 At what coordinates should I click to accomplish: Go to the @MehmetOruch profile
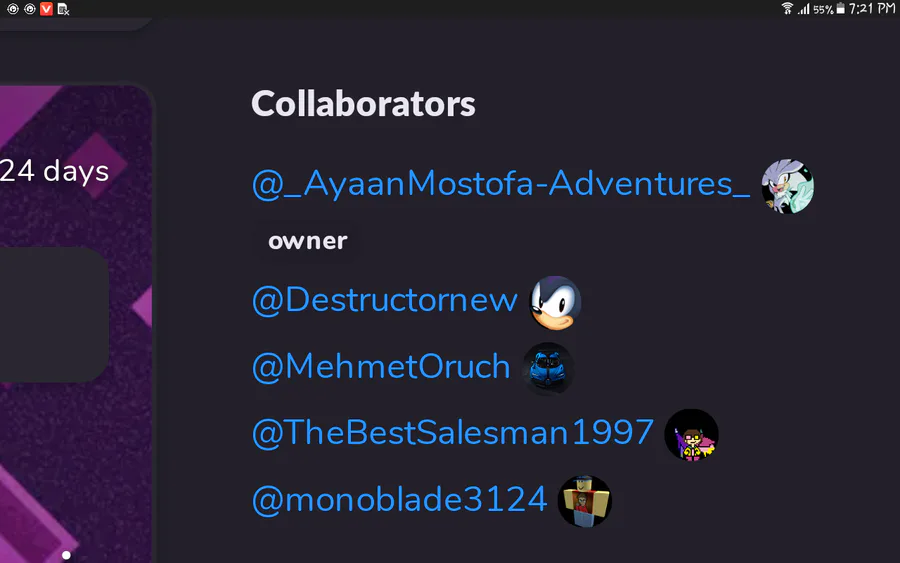coord(381,366)
